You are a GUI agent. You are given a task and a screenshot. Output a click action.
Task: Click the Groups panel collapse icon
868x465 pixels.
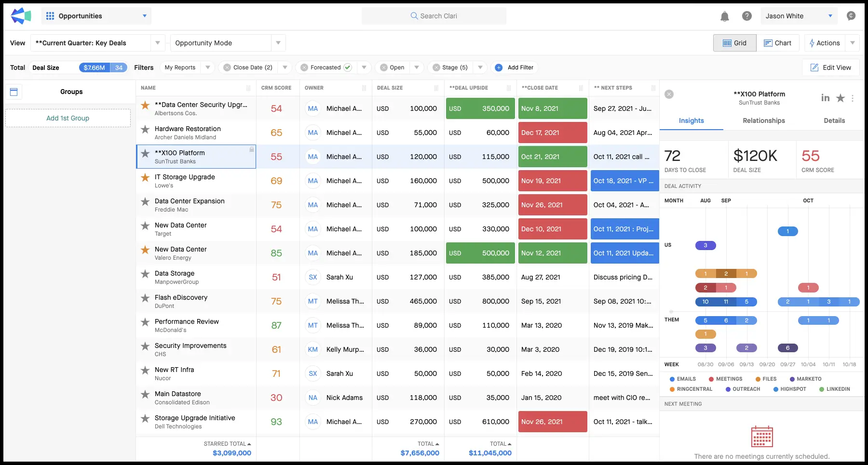click(x=14, y=92)
